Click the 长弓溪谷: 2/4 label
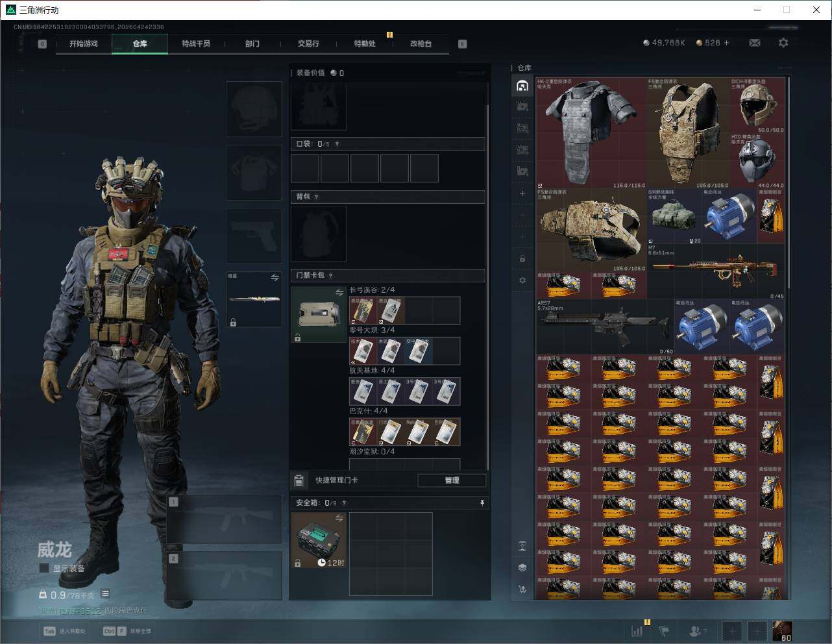Screen dimensions: 832x644 (x=372, y=290)
